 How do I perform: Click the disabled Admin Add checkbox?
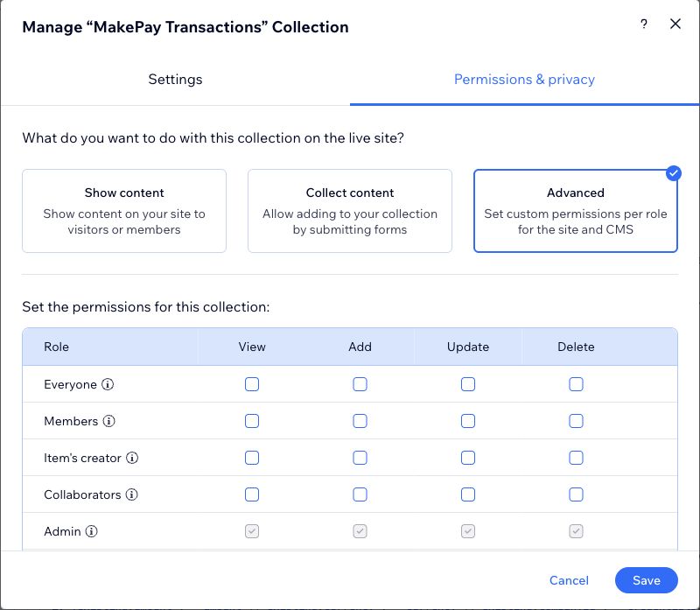[x=360, y=531]
